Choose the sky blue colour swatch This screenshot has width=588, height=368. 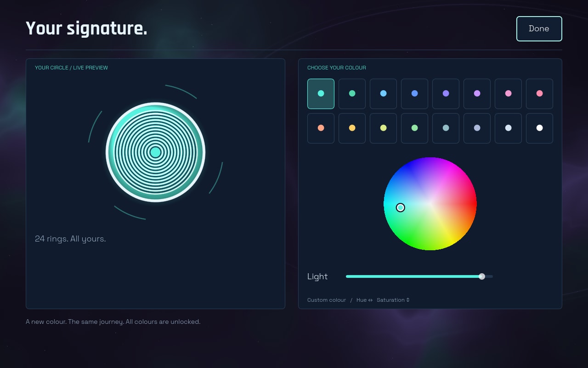tap(383, 93)
